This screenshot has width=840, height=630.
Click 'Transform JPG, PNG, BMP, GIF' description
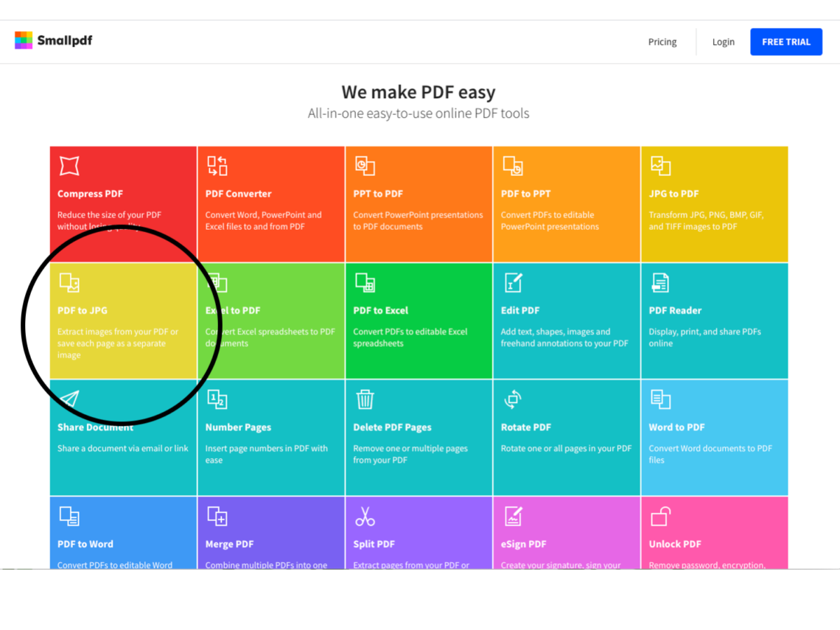(706, 221)
